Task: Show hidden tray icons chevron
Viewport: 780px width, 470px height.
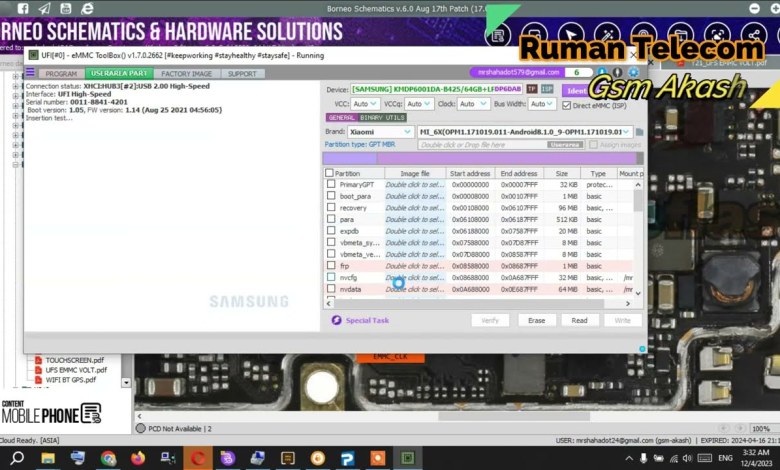Action: point(629,458)
